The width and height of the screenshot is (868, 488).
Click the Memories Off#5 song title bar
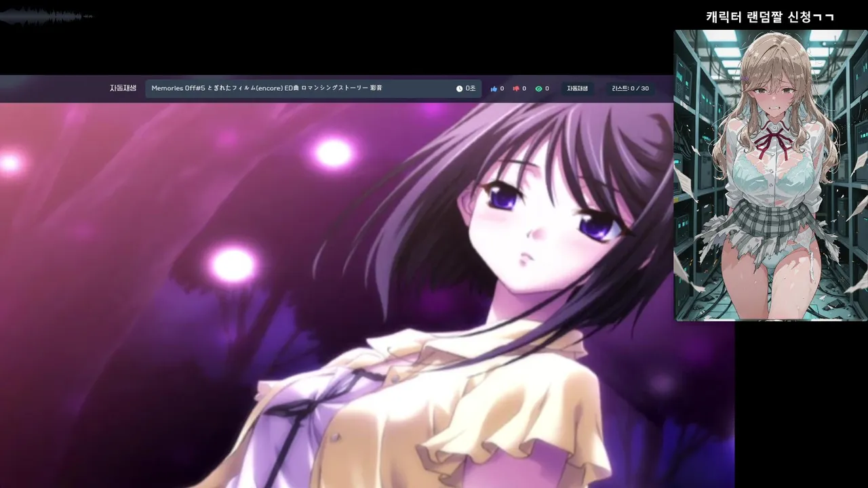click(x=313, y=89)
